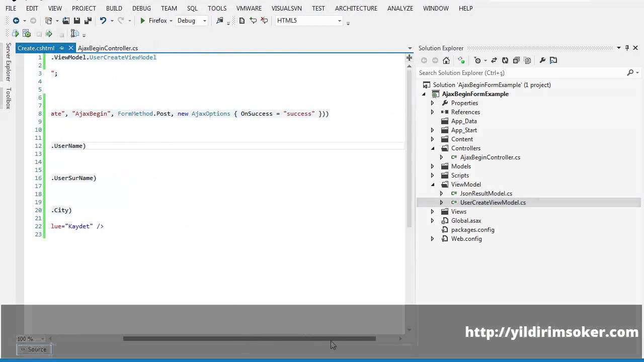Screen dimensions: 644x362
Task: Collapse the Controllers folder
Action: tap(432, 148)
